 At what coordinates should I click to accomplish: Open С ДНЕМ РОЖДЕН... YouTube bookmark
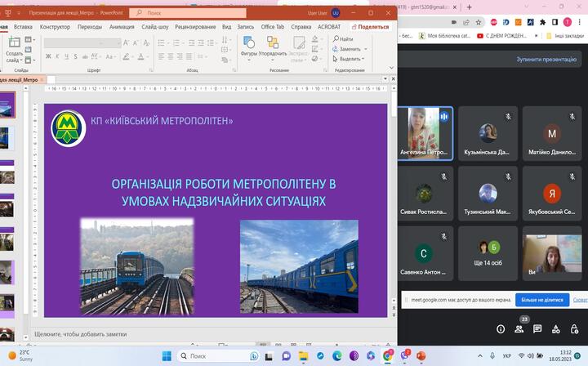tap(501, 36)
